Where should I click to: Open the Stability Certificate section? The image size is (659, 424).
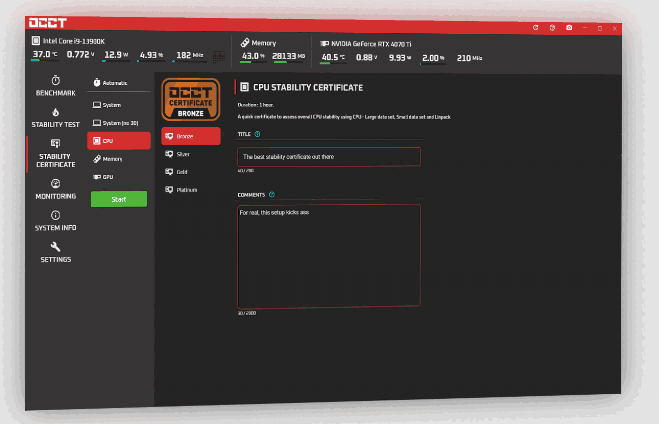(x=55, y=154)
